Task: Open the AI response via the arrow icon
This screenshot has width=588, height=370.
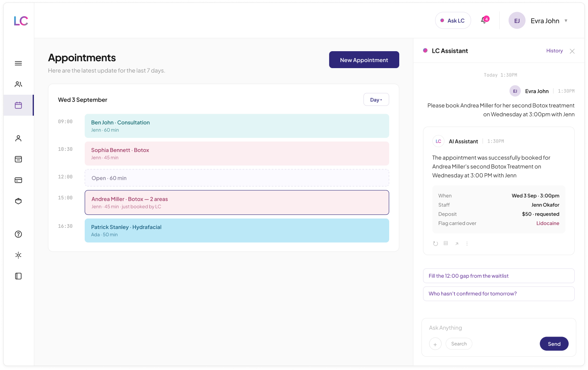Action: pyautogui.click(x=457, y=243)
